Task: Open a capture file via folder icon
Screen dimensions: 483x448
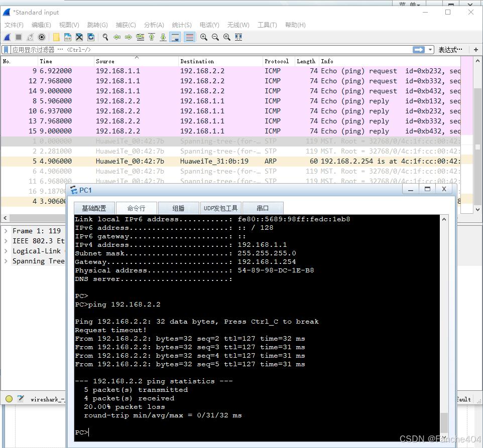Action: 56,37
